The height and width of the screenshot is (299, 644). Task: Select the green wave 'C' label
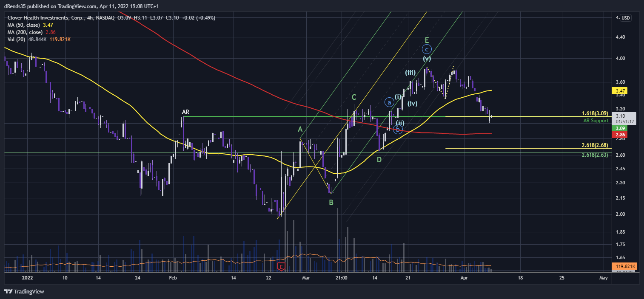pyautogui.click(x=354, y=98)
